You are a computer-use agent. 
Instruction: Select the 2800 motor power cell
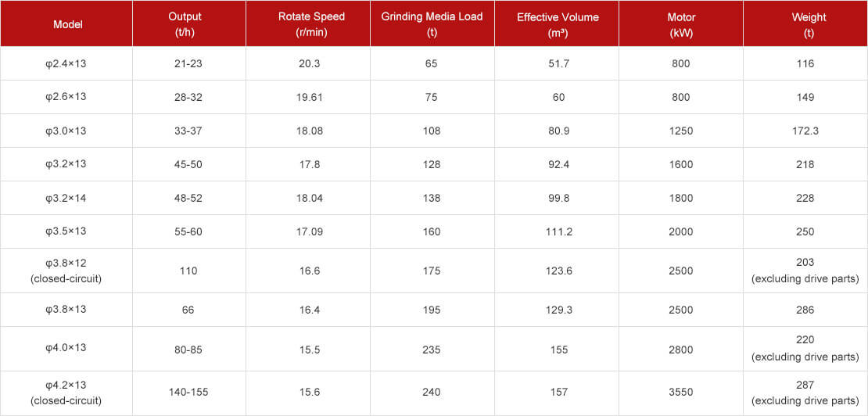click(x=681, y=350)
